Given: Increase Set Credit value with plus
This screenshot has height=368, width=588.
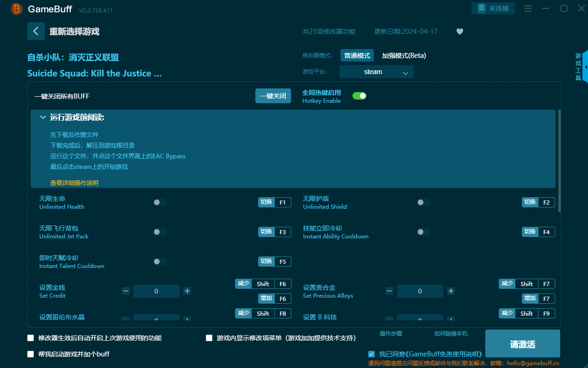Looking at the screenshot, I should coord(187,291).
